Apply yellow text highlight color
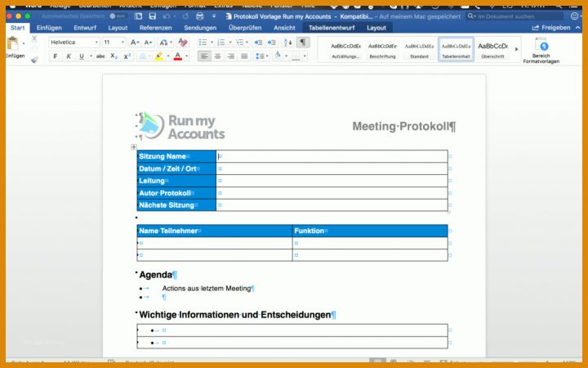The image size is (588, 368). [x=159, y=56]
